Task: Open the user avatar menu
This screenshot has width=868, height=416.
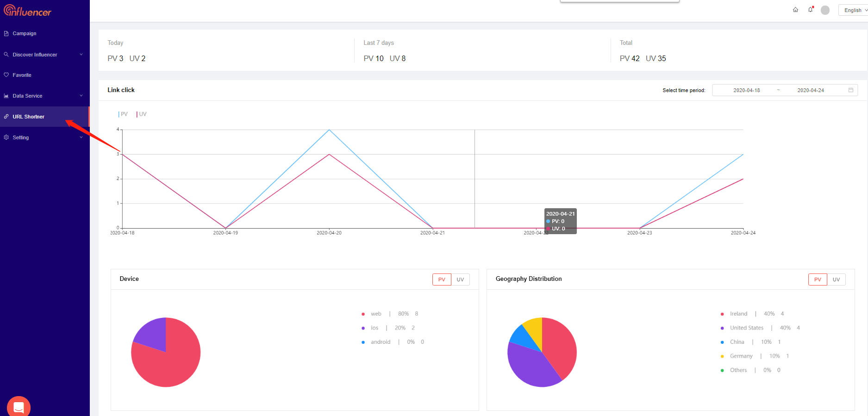Action: coord(825,10)
